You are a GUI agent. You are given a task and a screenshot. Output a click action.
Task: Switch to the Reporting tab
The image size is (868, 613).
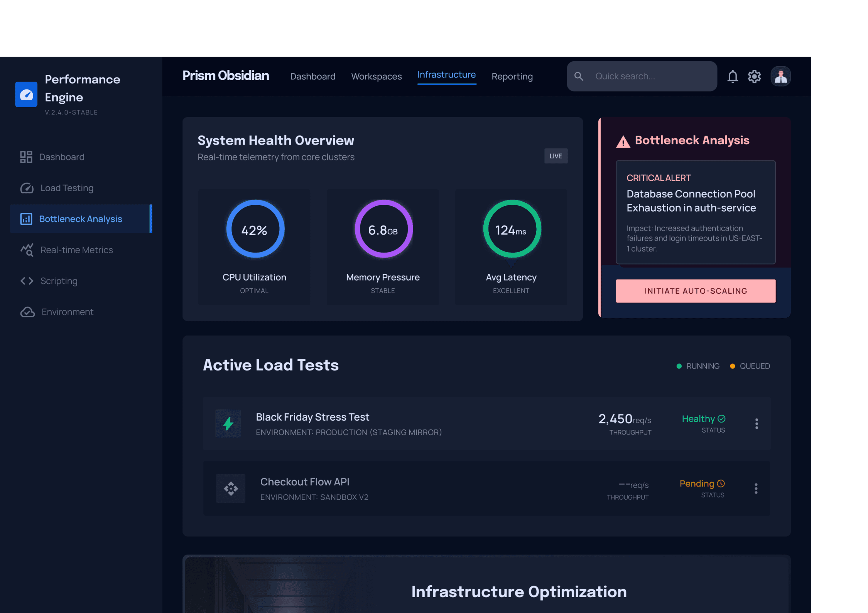(x=512, y=77)
